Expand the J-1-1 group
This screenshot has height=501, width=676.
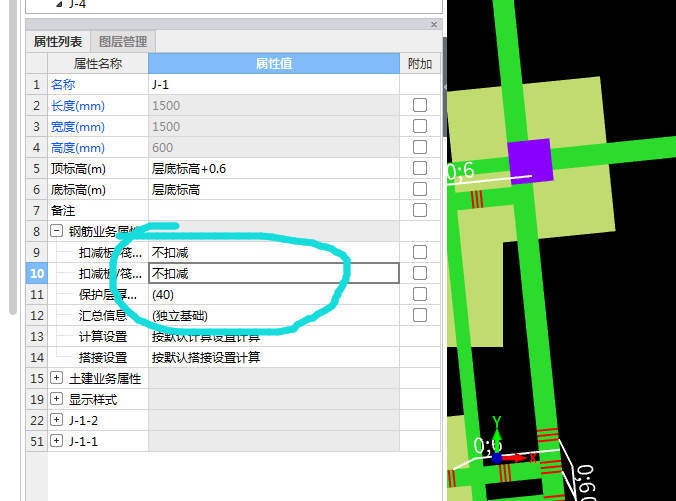56,441
